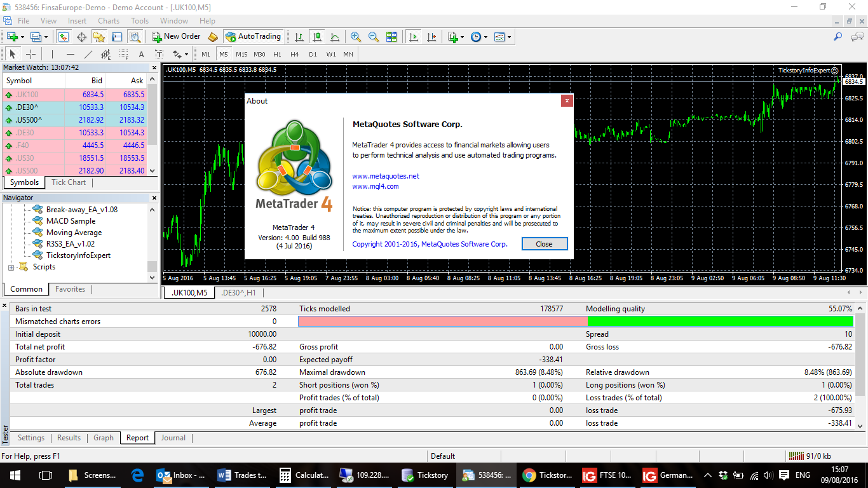Click the New Chart toolbar icon
Image resolution: width=868 pixels, height=488 pixels.
tap(12, 37)
